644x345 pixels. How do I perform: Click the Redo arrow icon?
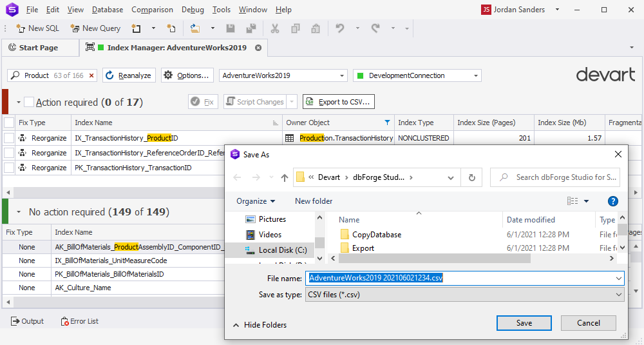tap(375, 28)
